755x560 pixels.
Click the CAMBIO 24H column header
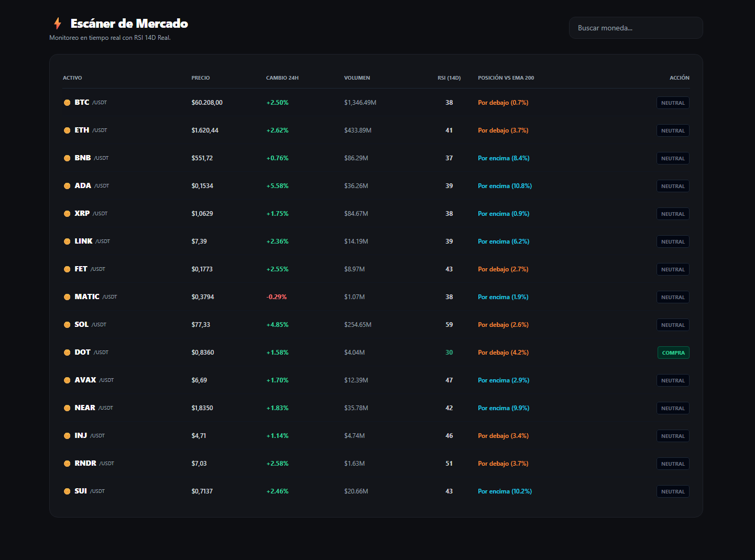[282, 78]
